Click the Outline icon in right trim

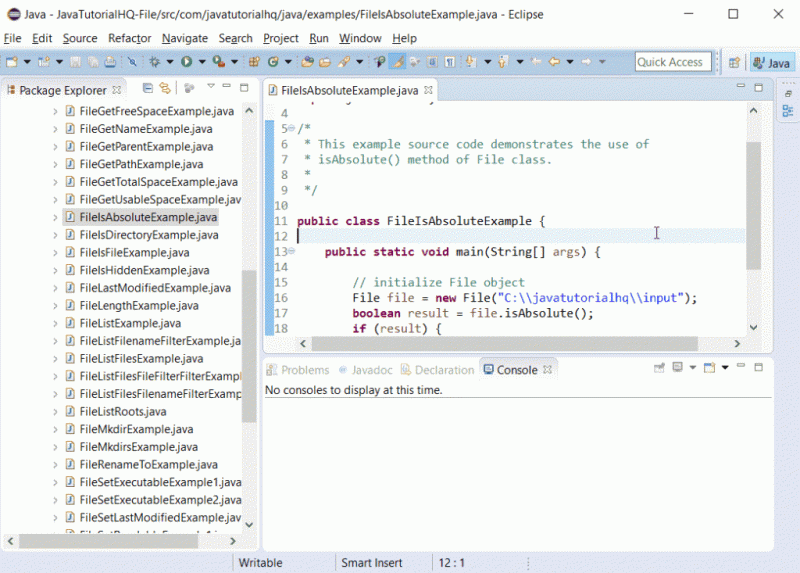(788, 111)
